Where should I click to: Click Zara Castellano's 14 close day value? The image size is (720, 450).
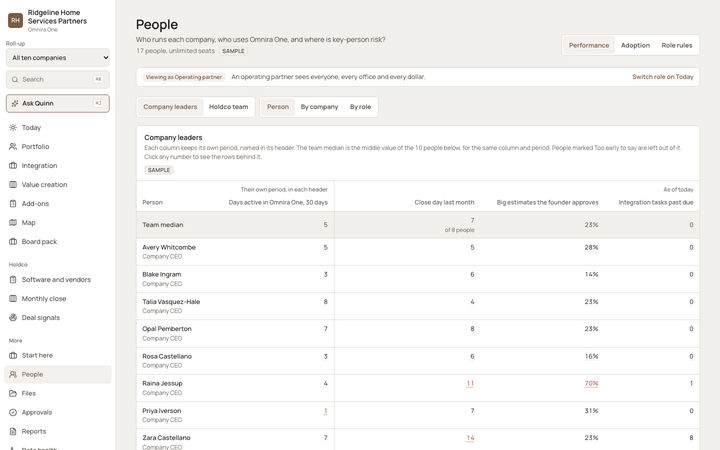click(x=470, y=438)
